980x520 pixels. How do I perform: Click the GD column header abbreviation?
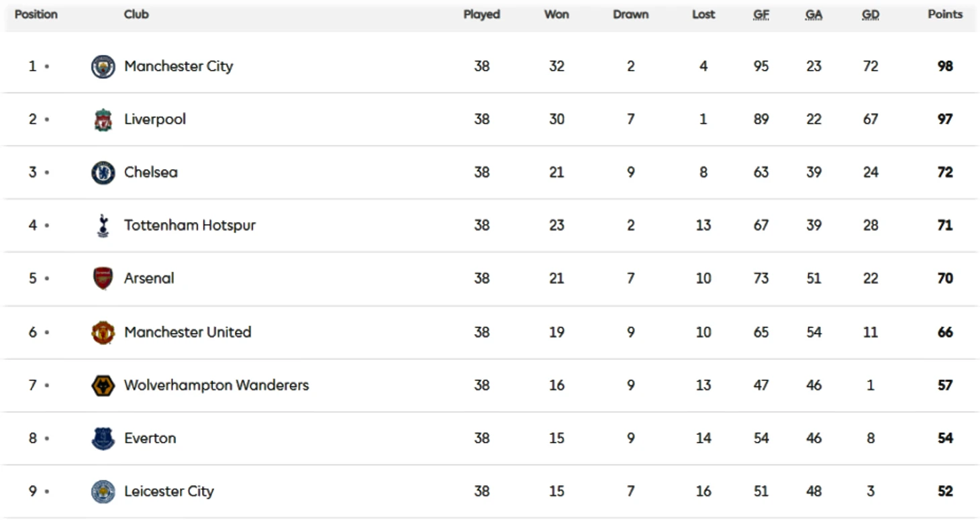871,14
